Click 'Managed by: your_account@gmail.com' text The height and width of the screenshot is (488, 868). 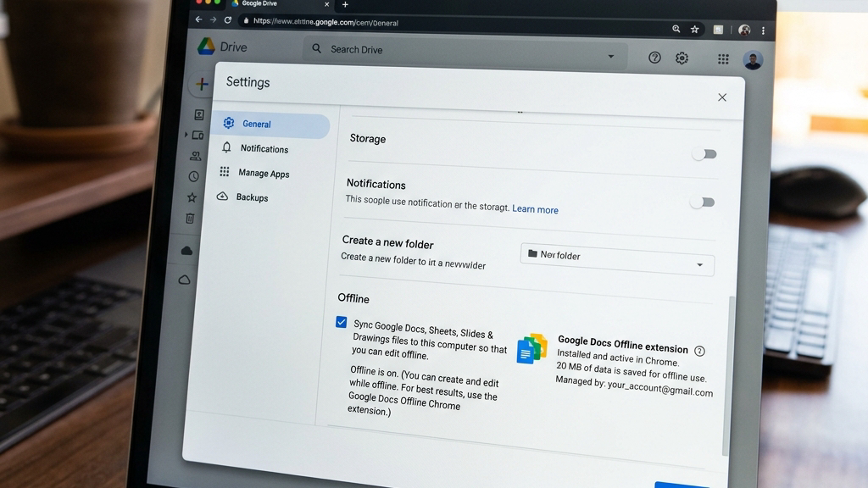(x=634, y=386)
